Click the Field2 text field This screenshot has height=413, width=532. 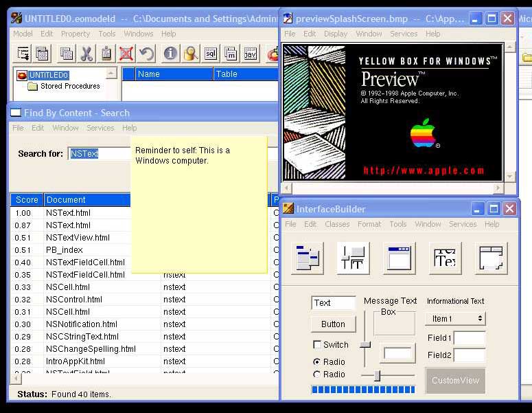pos(470,355)
